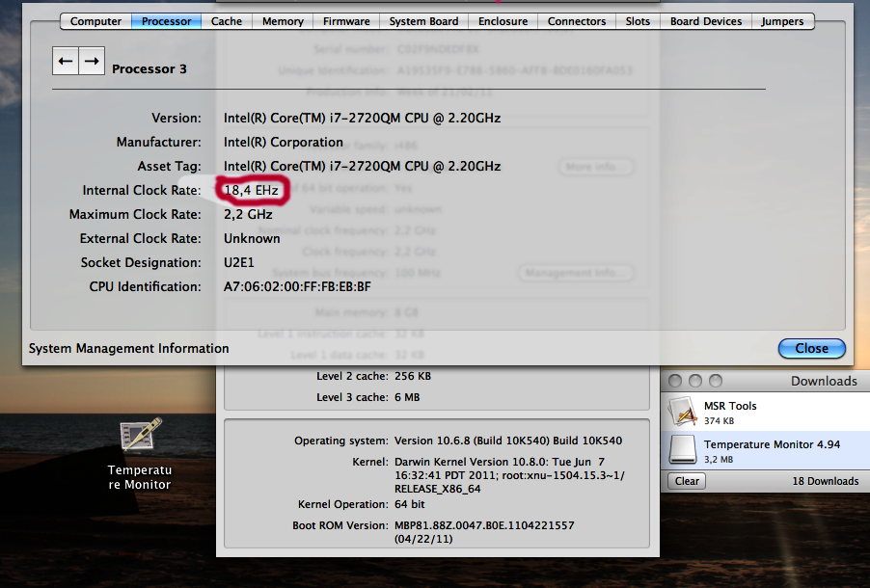Close the System Management Information sheet
Screen dimensions: 870x588
[x=812, y=348]
